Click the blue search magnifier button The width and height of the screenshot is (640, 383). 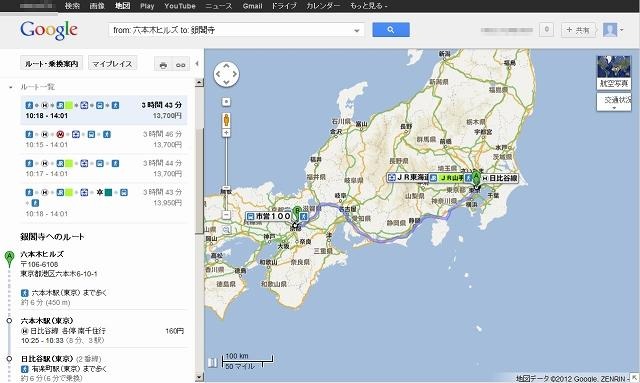click(x=391, y=30)
